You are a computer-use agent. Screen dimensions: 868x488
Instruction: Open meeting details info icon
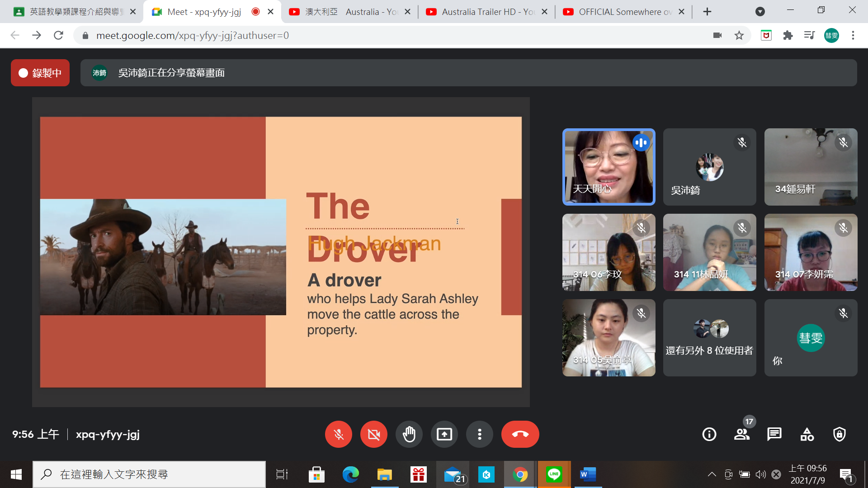709,434
